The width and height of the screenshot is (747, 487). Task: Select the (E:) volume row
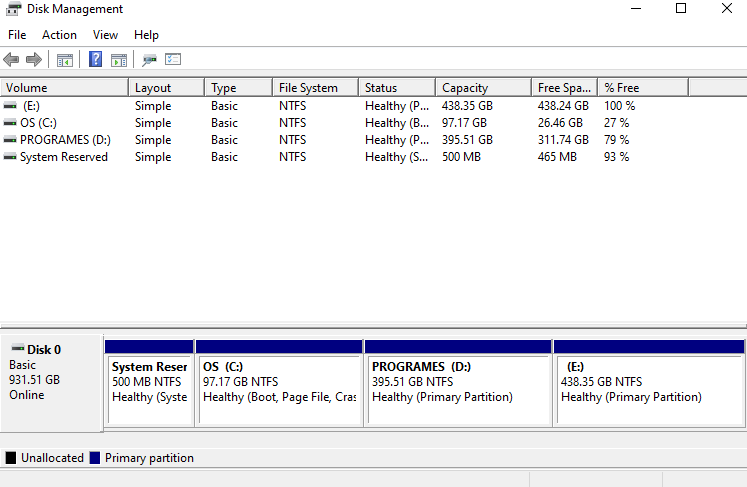point(344,106)
